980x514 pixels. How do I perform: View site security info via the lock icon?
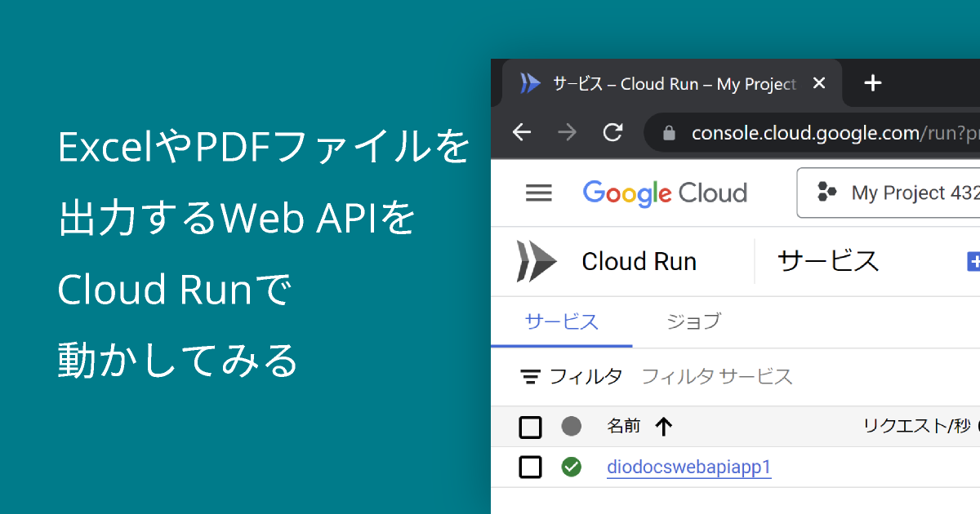[x=669, y=132]
